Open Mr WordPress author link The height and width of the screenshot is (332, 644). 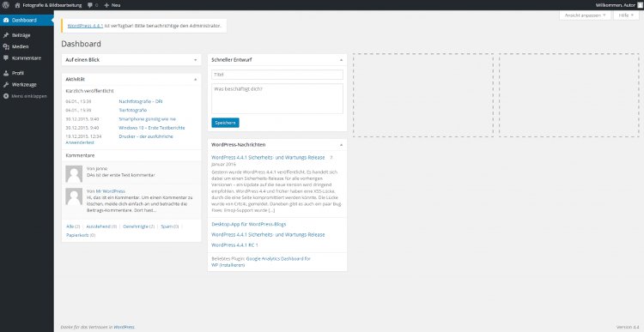111,191
